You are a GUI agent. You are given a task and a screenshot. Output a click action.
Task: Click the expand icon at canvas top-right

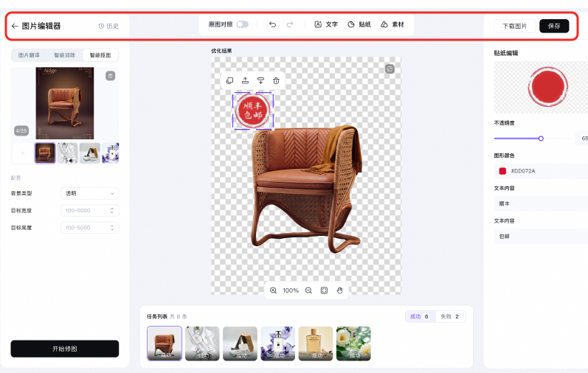pos(390,69)
